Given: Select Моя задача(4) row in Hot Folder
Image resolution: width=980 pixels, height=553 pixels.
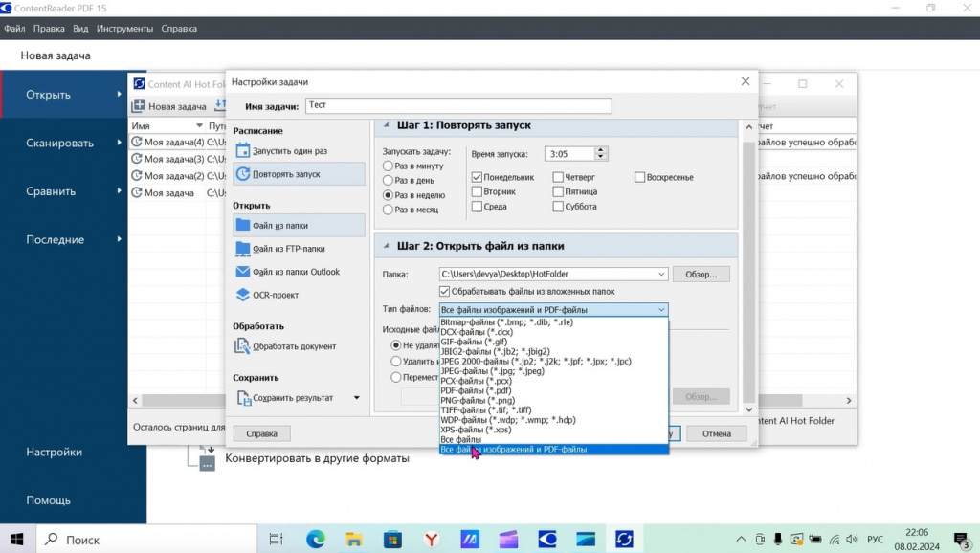Looking at the screenshot, I should click(167, 142).
